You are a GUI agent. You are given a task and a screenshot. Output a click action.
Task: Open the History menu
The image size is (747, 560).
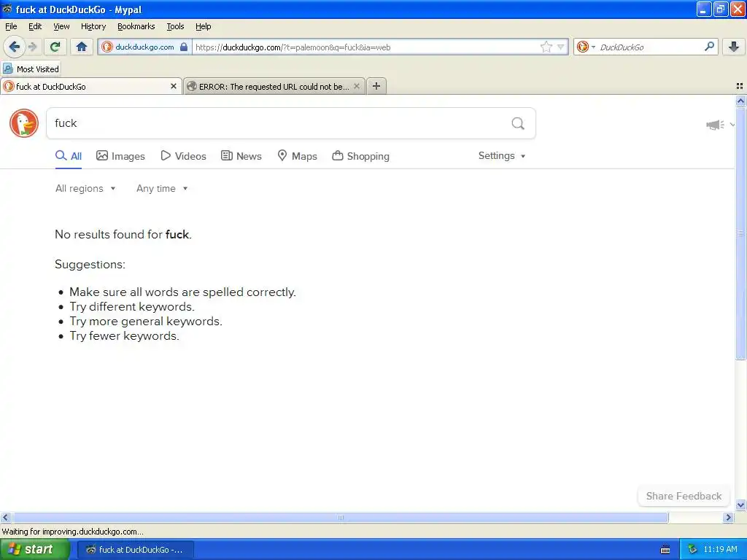pos(93,26)
